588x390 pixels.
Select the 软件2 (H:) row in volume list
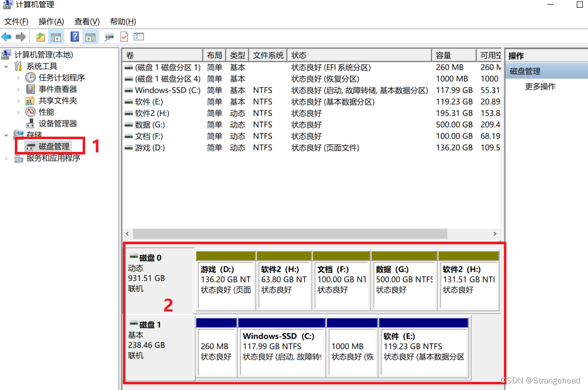pos(312,113)
